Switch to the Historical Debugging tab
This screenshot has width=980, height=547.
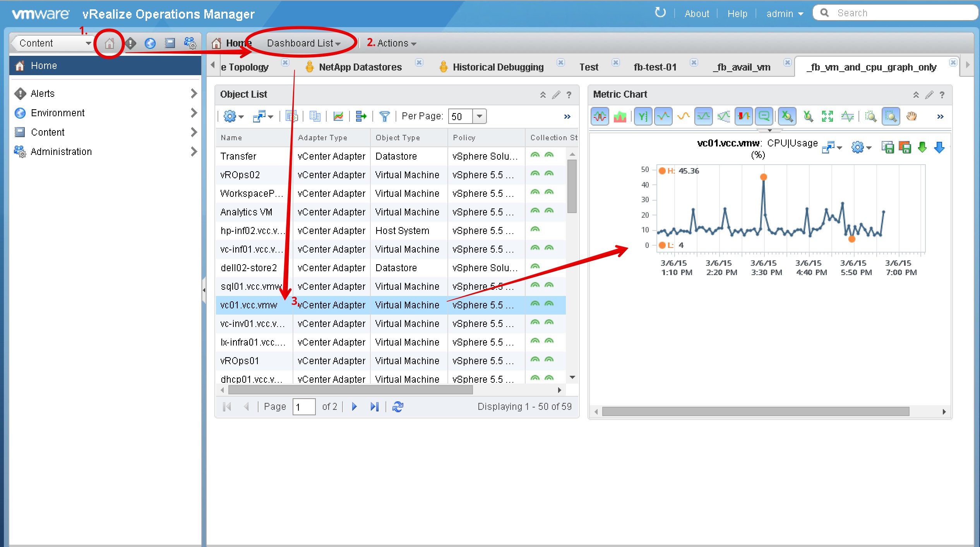(498, 67)
